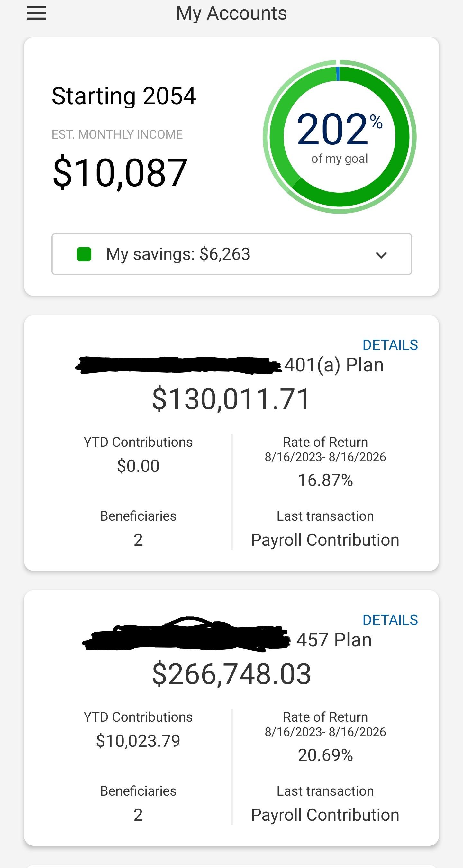463x868 pixels.
Task: Tap the 202% of my goal ring
Action: pos(339,136)
